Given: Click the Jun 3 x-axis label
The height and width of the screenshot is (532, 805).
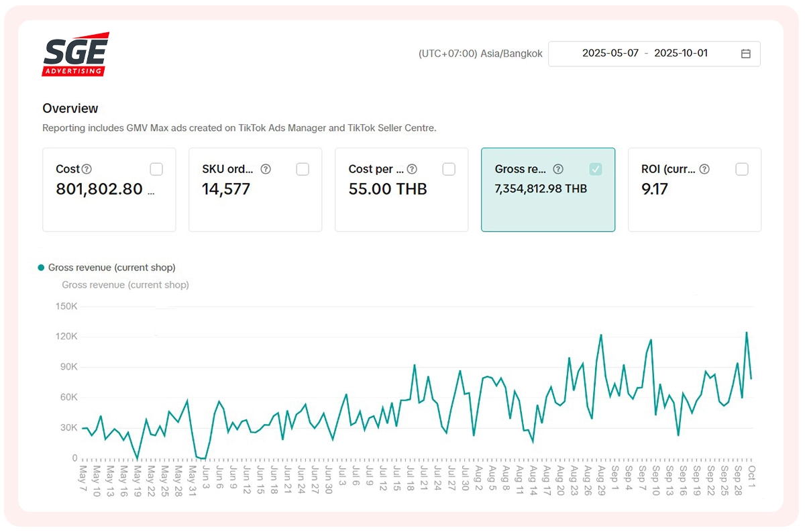Looking at the screenshot, I should pyautogui.click(x=205, y=478).
